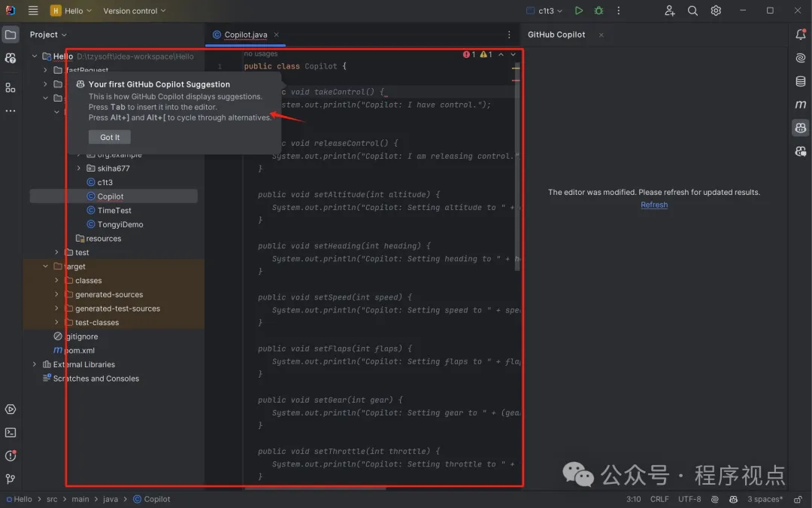Expand the generated-test-sources folder
The height and width of the screenshot is (508, 812).
56,309
